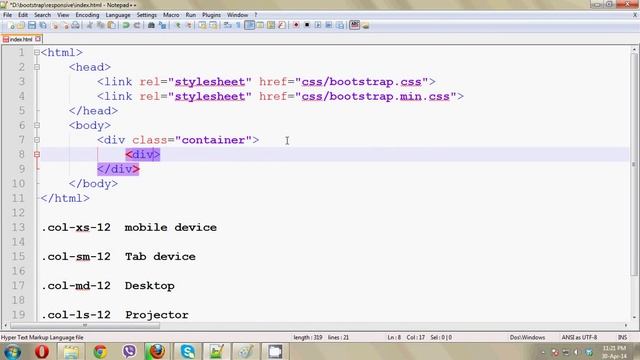Viewport: 640px width, 360px height.
Task: Open the Encoding menu
Action: [87, 15]
